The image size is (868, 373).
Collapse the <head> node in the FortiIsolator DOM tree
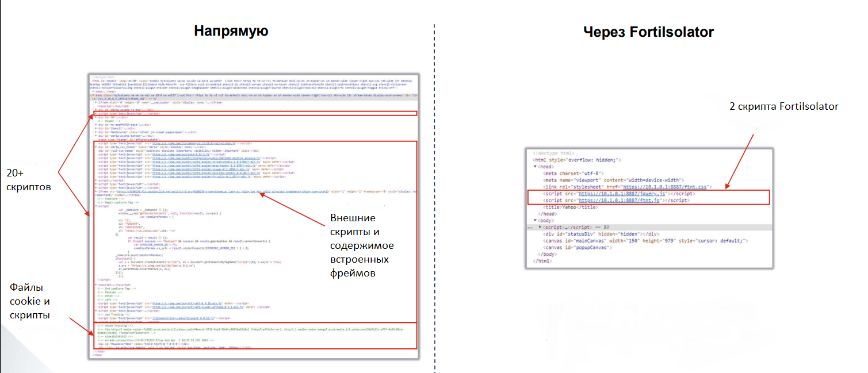pos(536,167)
